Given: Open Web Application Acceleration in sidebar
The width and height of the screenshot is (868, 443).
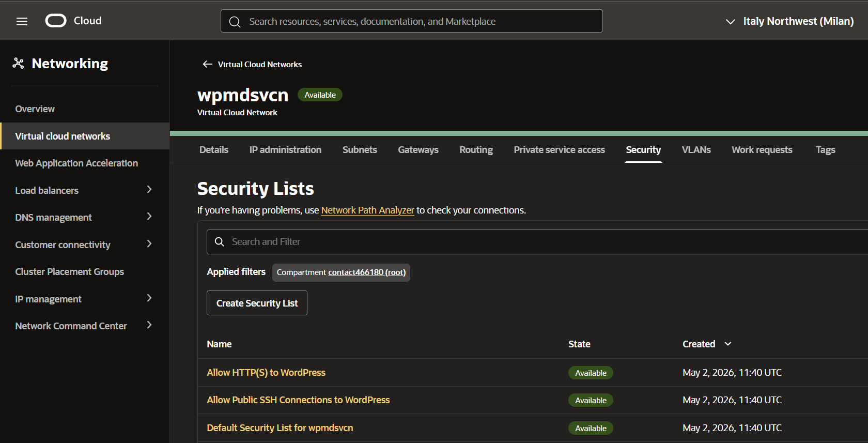Looking at the screenshot, I should pos(76,163).
